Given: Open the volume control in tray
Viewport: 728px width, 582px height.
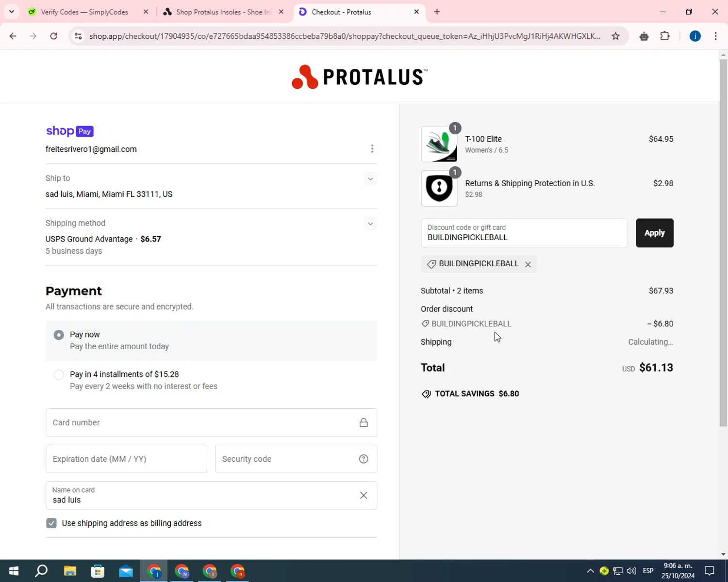Looking at the screenshot, I should [631, 571].
